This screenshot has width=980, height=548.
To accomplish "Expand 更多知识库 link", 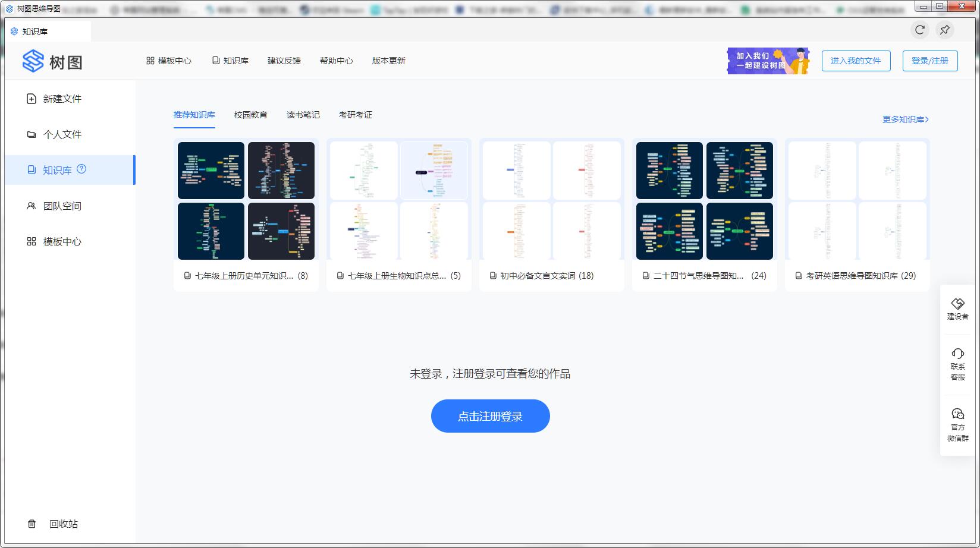I will (x=905, y=119).
